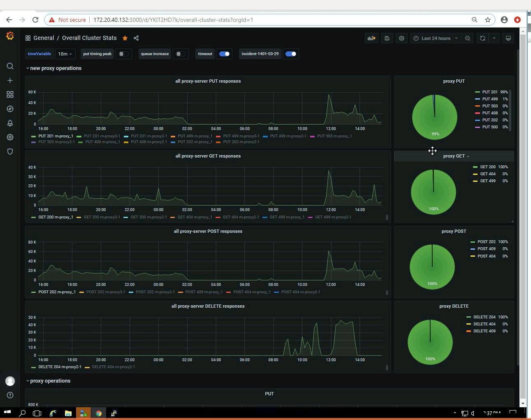Click the browser address bar URL
Screen dimensions: 531x420
tap(173, 20)
